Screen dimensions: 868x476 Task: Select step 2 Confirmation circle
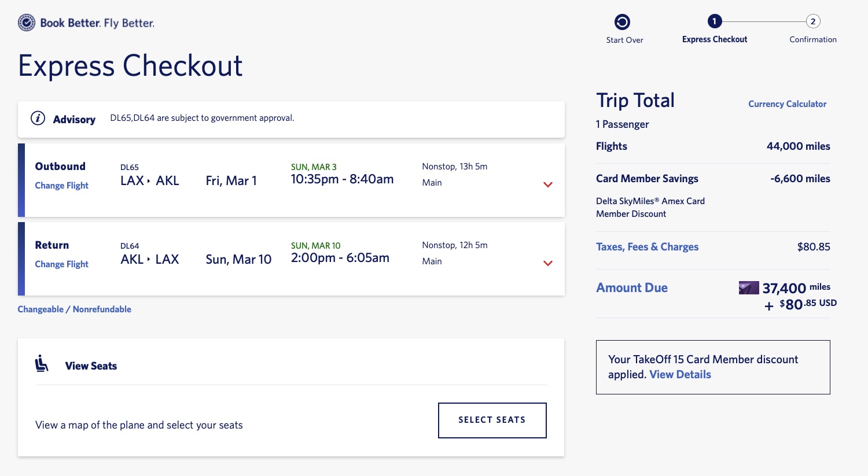[x=812, y=21]
